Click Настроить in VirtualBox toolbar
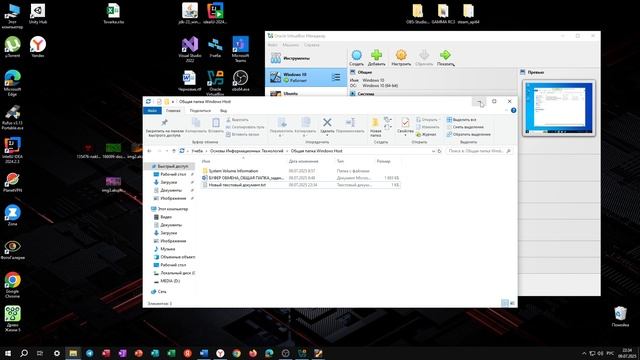Screen dimensions: 640x360 click(x=401, y=58)
